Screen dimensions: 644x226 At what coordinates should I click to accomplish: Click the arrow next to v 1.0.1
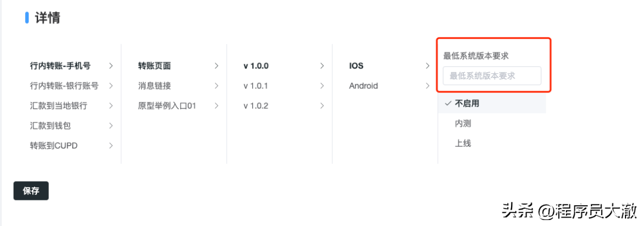coord(322,86)
